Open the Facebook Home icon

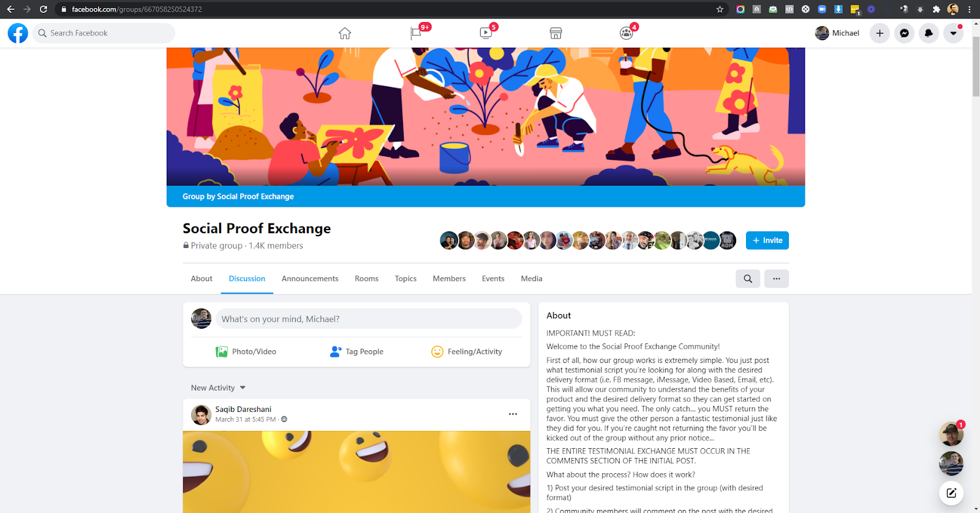coord(345,33)
